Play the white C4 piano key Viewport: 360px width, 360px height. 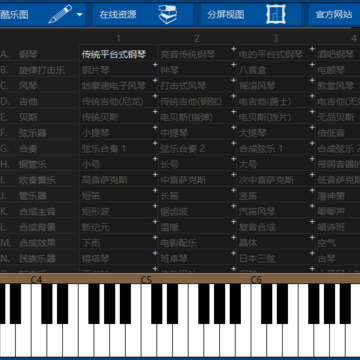(x=39, y=340)
